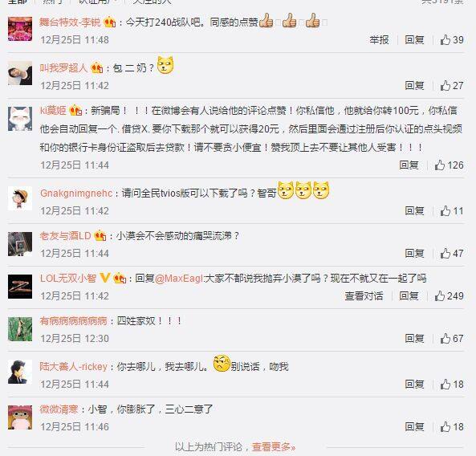Image resolution: width=476 pixels, height=456 pixels.
Task: Like 有病病病病病病's comment with 67 likes
Action: [452, 339]
